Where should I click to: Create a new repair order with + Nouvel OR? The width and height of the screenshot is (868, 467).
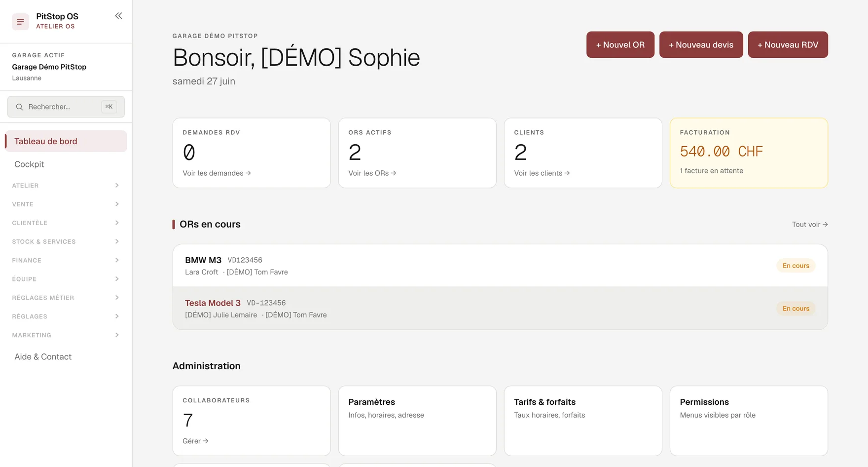(x=620, y=45)
